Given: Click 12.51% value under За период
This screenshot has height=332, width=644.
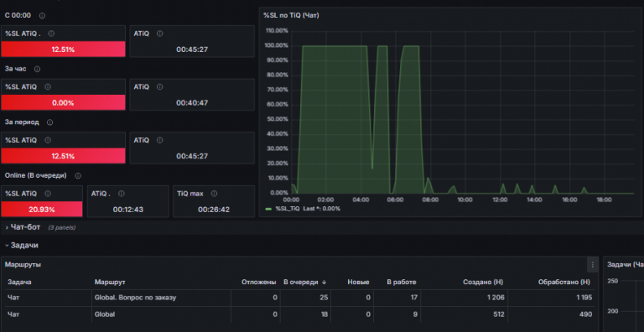Looking at the screenshot, I should (63, 156).
